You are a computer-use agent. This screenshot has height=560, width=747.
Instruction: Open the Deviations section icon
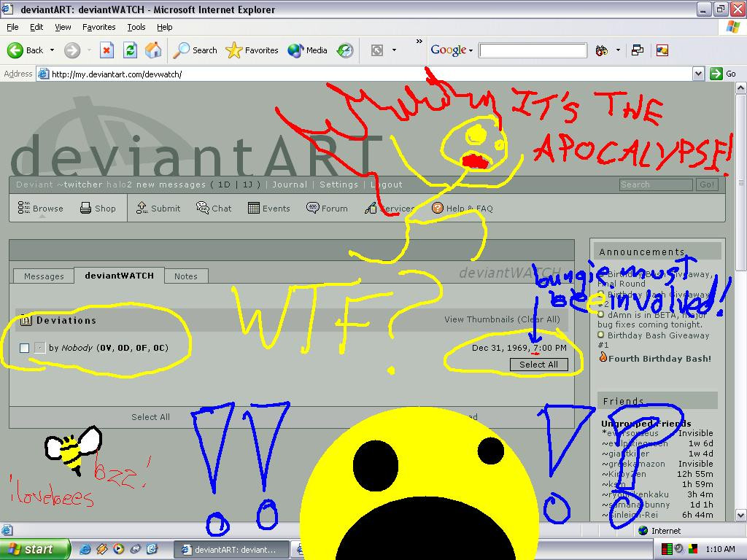(x=26, y=321)
